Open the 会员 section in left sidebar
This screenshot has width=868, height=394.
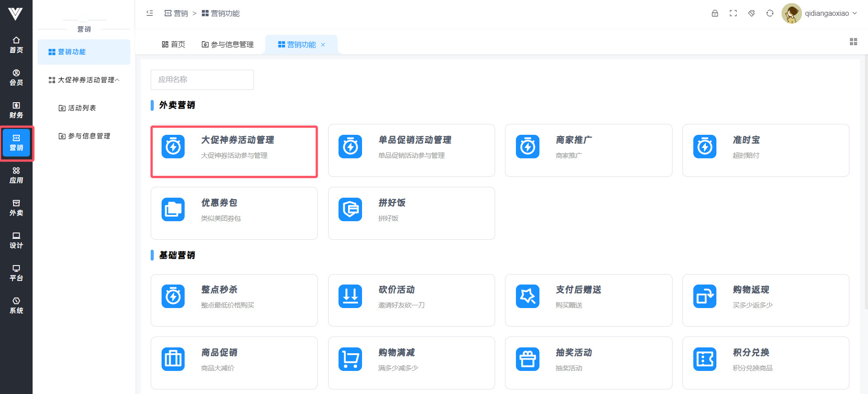tap(16, 77)
